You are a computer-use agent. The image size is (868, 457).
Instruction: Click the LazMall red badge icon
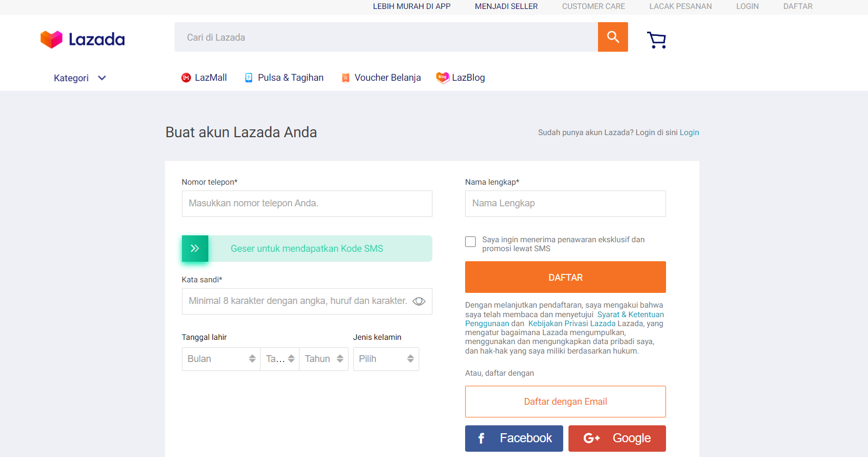click(x=186, y=78)
